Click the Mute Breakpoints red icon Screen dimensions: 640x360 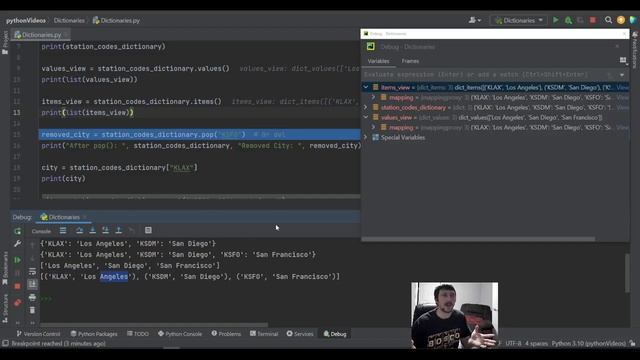tap(18, 302)
